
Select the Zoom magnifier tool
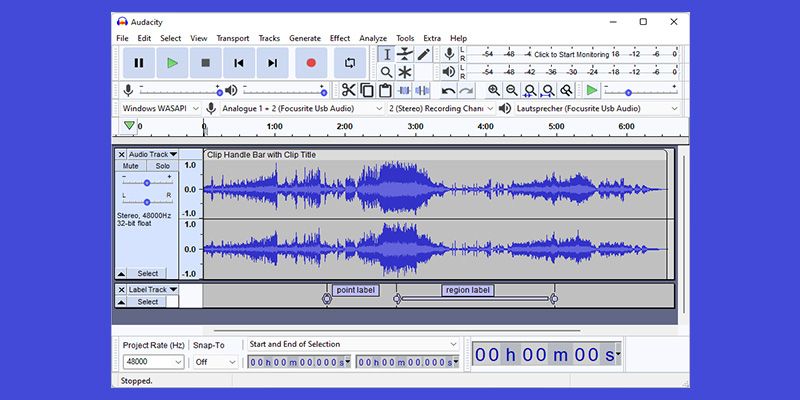[x=387, y=72]
